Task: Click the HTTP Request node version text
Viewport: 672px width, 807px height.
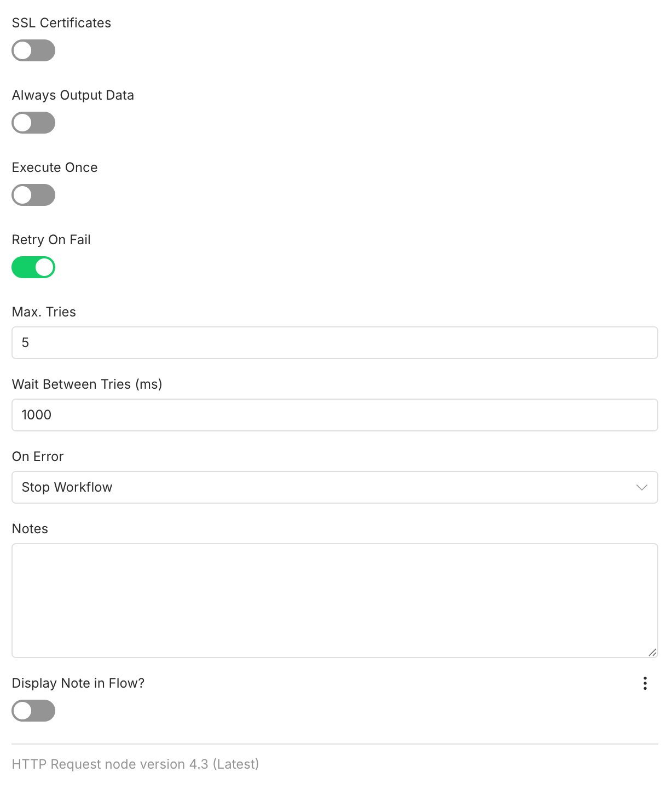Action: click(135, 764)
